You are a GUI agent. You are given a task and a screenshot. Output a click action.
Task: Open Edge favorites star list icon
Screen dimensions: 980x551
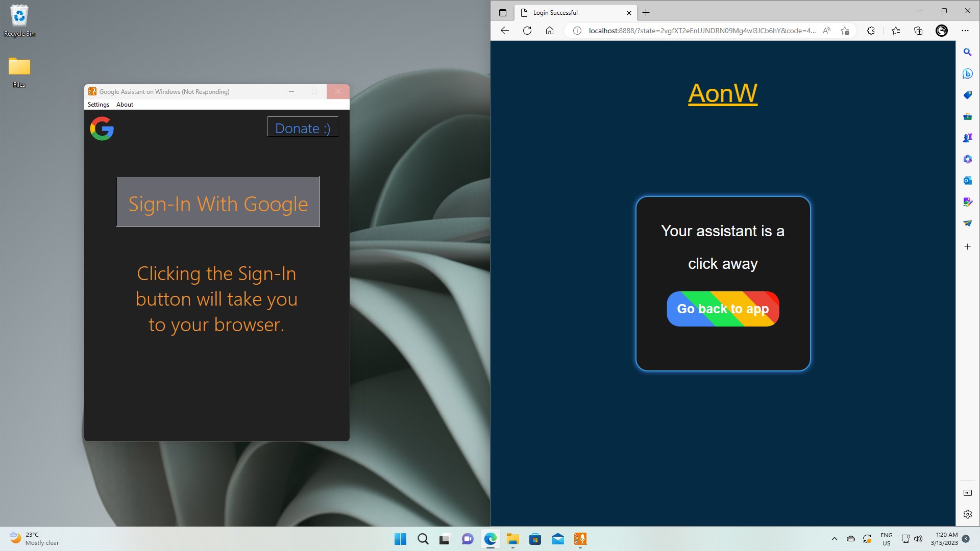(896, 31)
